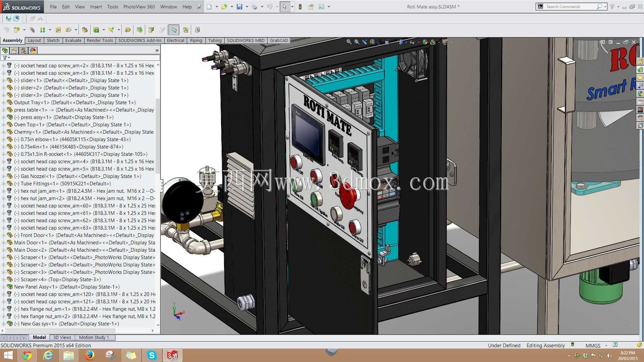Open the PhotoView 360 menu

[139, 7]
